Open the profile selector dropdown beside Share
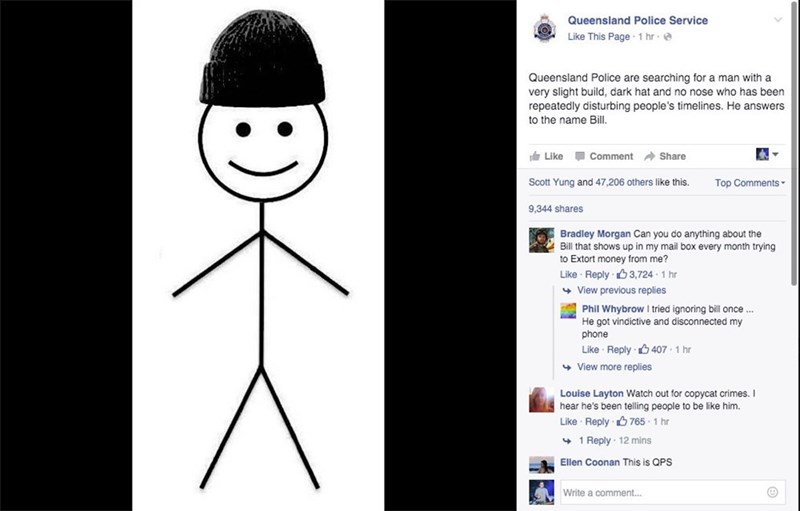800x511 pixels. pyautogui.click(x=767, y=154)
